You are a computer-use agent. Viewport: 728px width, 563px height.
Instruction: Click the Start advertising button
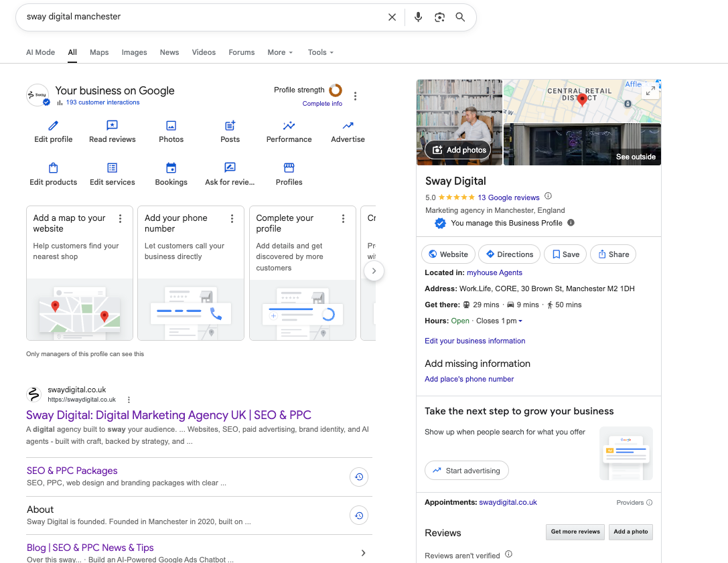pos(467,471)
